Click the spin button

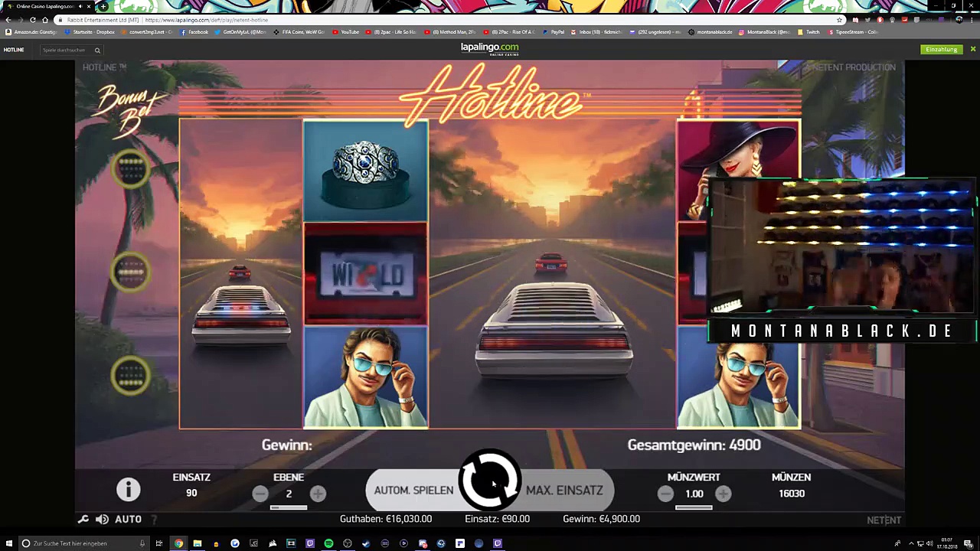coord(490,481)
